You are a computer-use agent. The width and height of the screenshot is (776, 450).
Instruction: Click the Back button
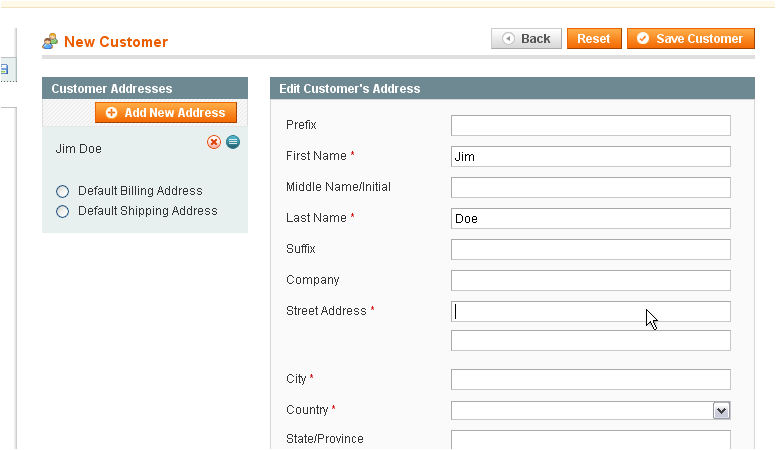(526, 39)
